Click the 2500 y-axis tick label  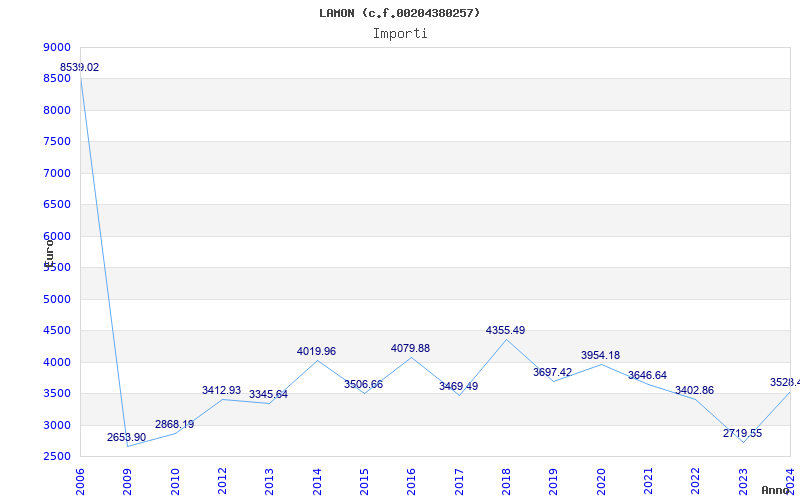pyautogui.click(x=57, y=456)
